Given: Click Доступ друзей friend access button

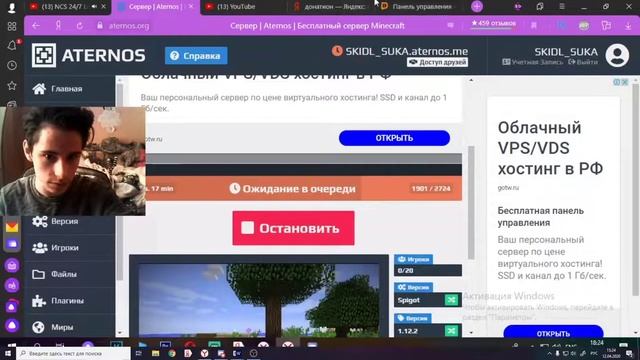Looking at the screenshot, I should (x=438, y=62).
